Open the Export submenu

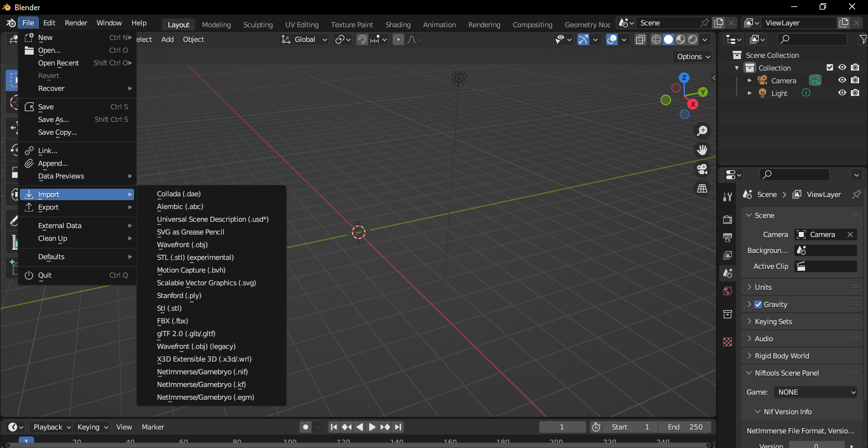pyautogui.click(x=77, y=207)
